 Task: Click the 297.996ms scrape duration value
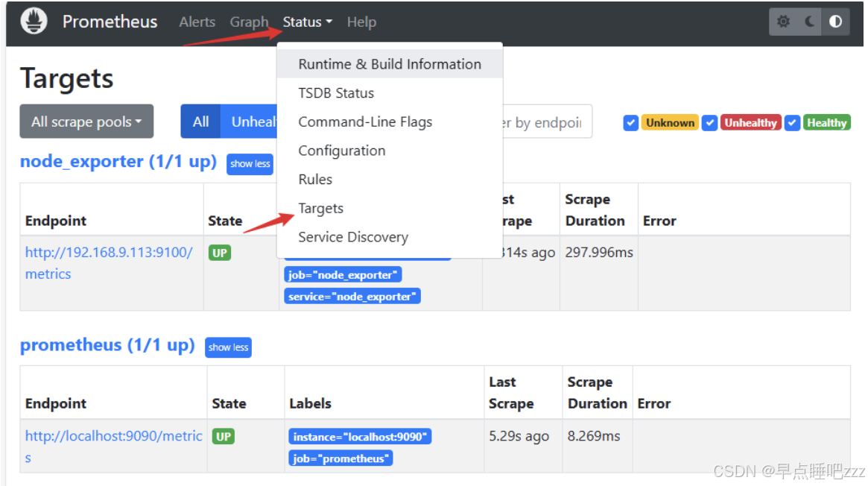click(599, 253)
